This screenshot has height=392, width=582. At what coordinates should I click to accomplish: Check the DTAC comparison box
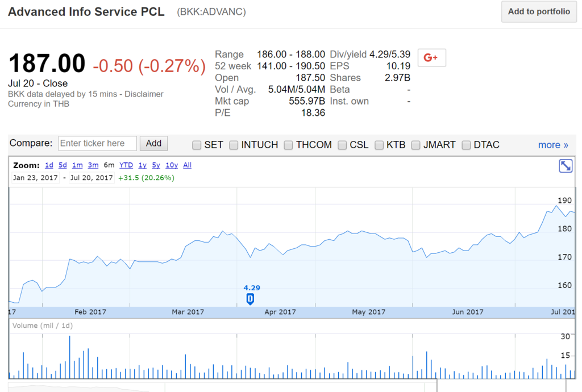466,145
